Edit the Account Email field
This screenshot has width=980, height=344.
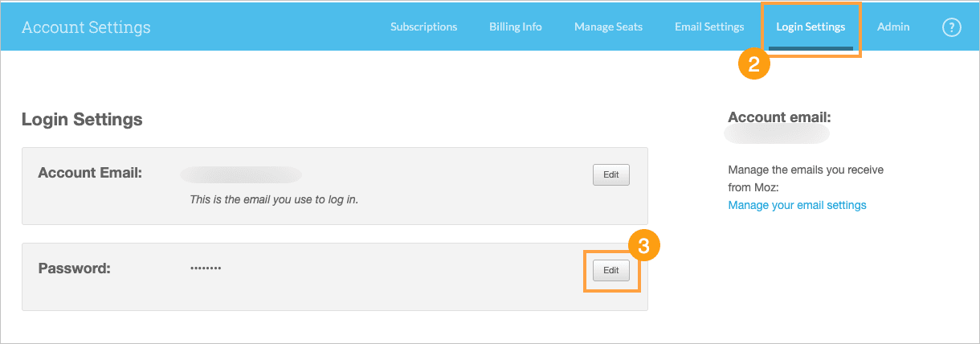(x=610, y=175)
